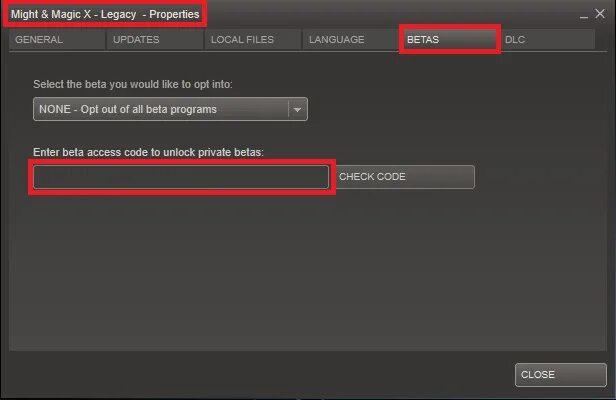
Task: Click the footer bar left of the CLOSE button
Action: tap(259, 375)
